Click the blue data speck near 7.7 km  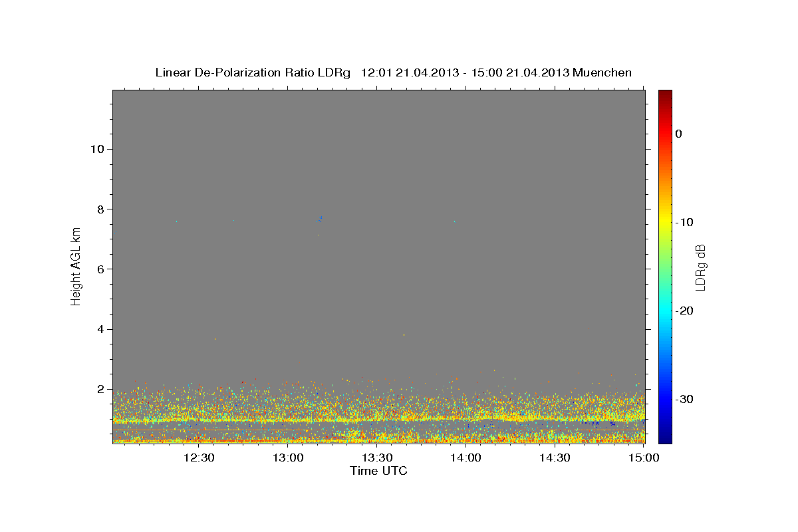pyautogui.click(x=321, y=218)
